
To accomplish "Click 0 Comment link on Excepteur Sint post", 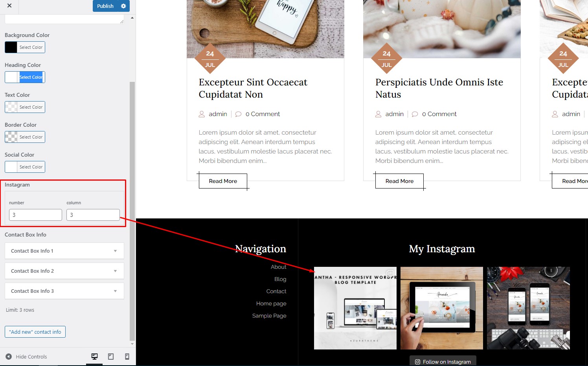I will 263,114.
